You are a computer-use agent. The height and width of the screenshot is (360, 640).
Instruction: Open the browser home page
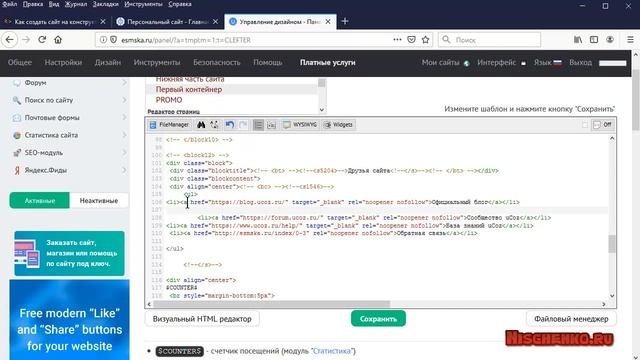pos(58,40)
